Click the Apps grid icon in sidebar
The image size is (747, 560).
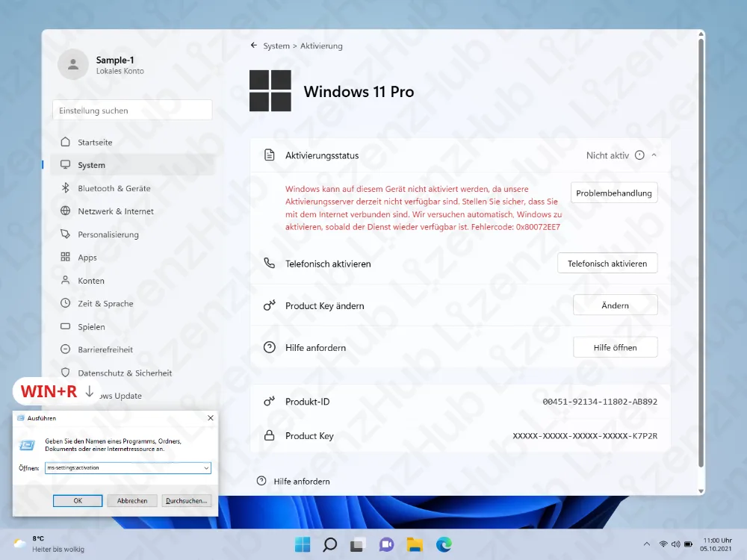coord(66,257)
